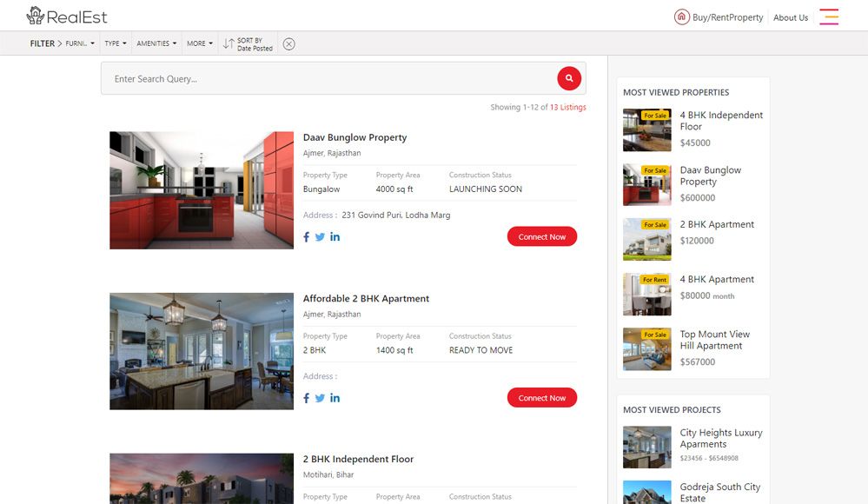Open 4 BHK Independent Floor sidebar title
868x504 pixels.
(x=721, y=121)
